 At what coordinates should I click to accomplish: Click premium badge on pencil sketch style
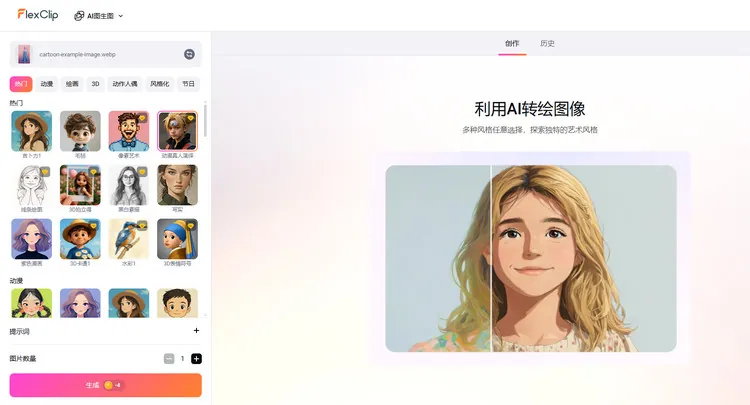pyautogui.click(x=142, y=172)
